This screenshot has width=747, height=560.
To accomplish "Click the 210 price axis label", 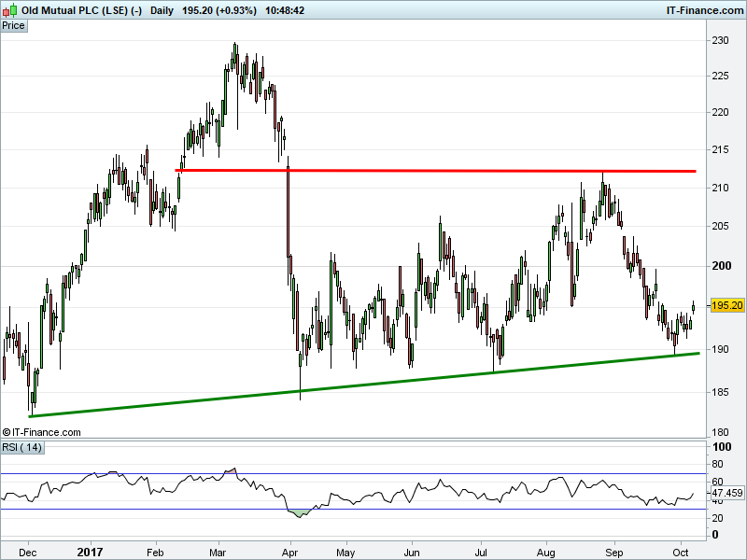I will click(x=720, y=189).
